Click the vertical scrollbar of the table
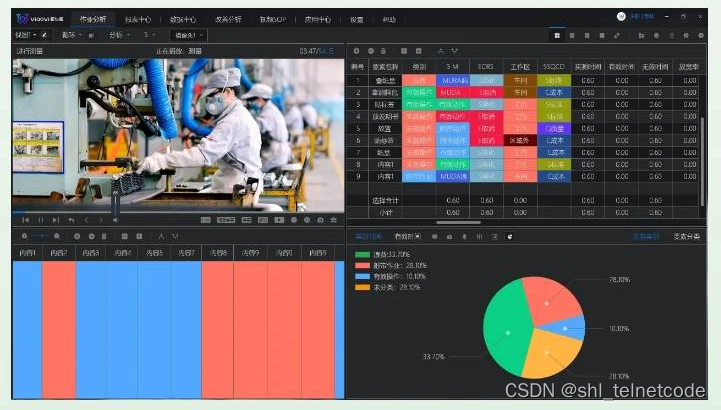Viewport: 721px width, 410px height. click(x=702, y=161)
